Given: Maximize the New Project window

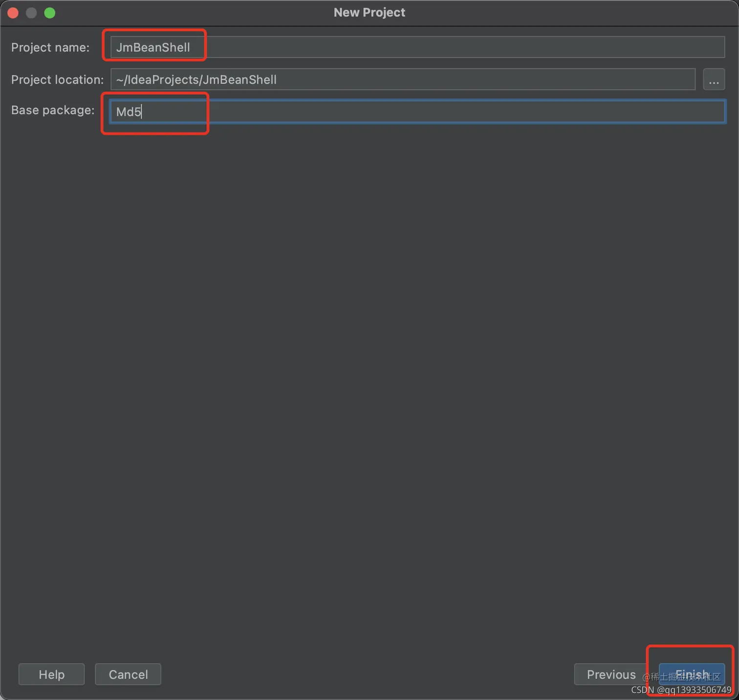Looking at the screenshot, I should (50, 13).
